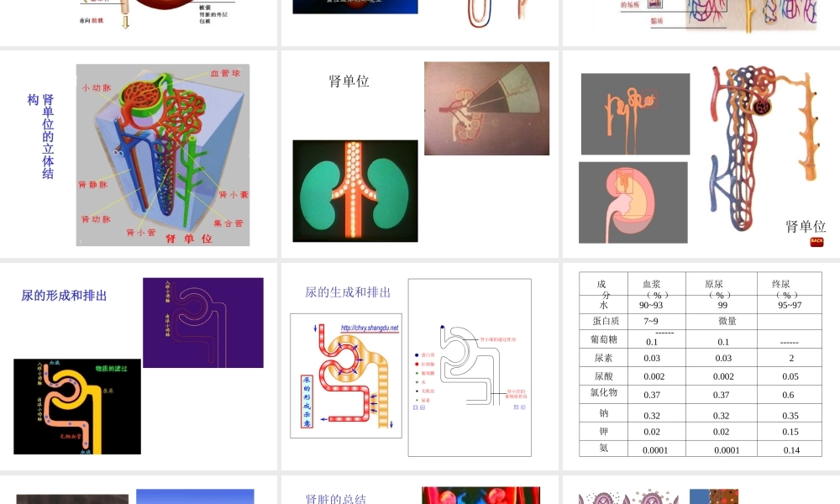This screenshot has height=504, width=840.
Task: Select the purple nephron outline diagram
Action: 203,323
